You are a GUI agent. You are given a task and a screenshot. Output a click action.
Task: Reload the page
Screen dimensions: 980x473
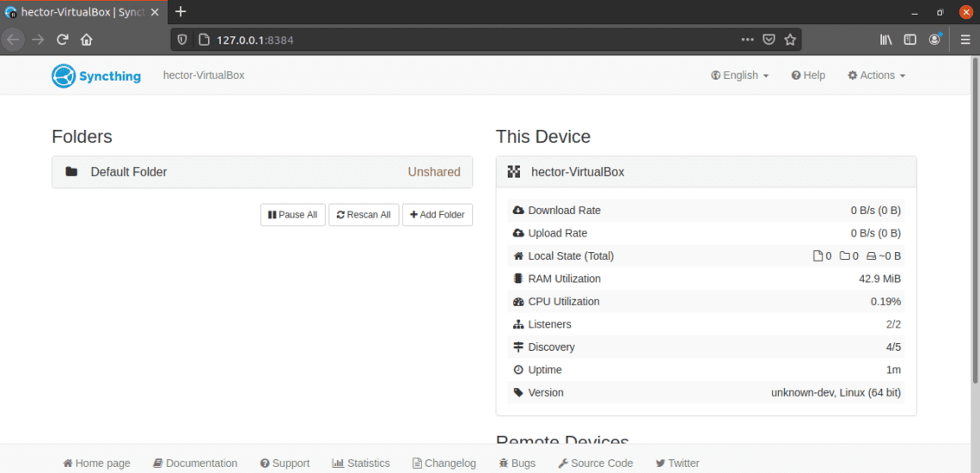(62, 40)
